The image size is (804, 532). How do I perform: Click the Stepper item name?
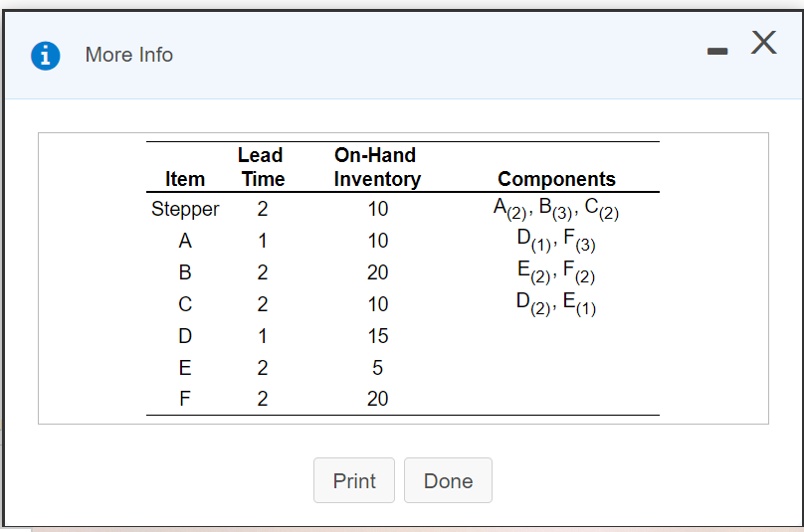pyautogui.click(x=185, y=210)
